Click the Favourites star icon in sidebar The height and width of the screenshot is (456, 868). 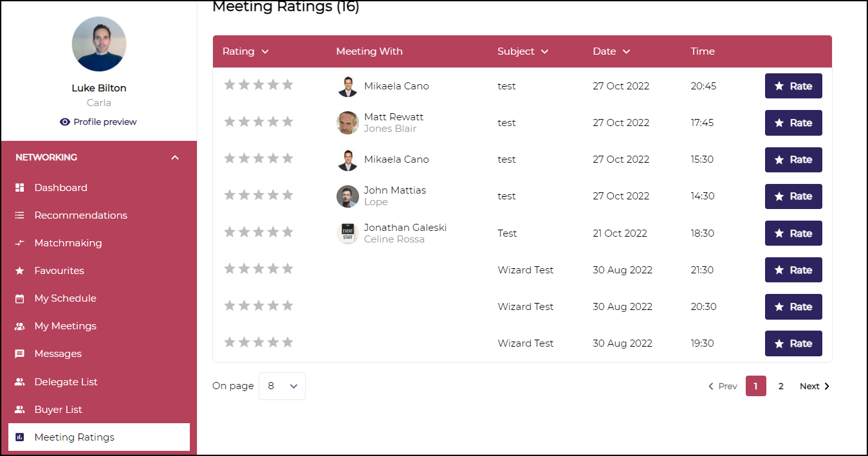pos(20,271)
